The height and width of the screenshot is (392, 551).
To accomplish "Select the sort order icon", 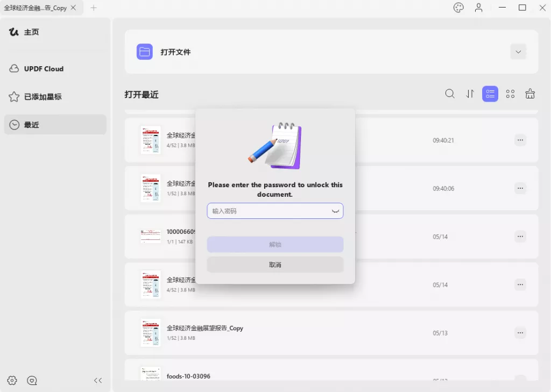I will (470, 94).
